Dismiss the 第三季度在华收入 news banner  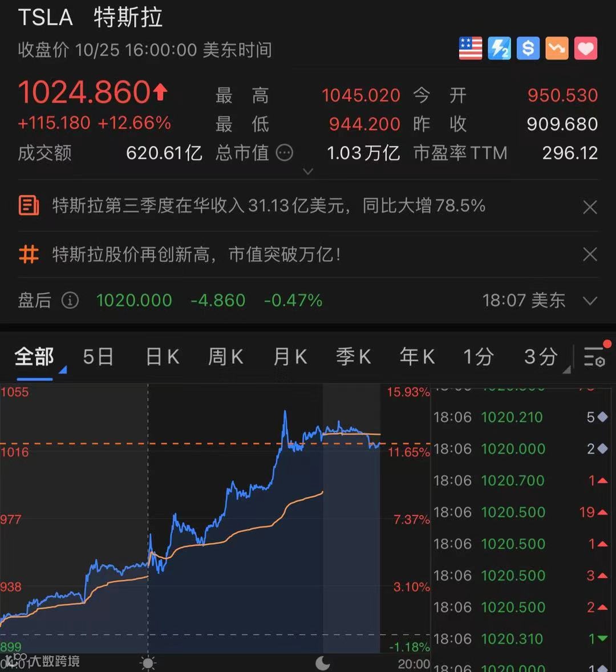pos(590,207)
